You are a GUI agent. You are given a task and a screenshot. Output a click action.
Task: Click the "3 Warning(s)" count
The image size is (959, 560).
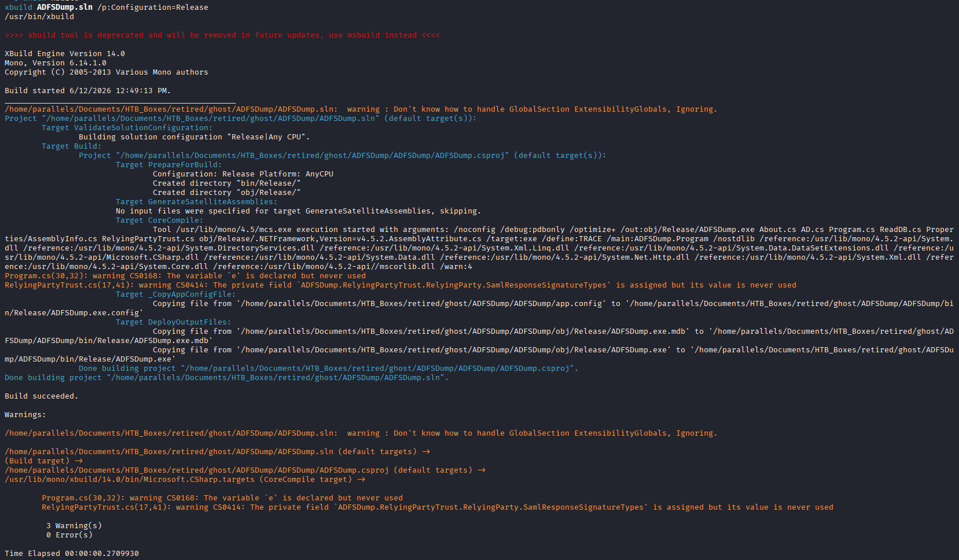(74, 526)
